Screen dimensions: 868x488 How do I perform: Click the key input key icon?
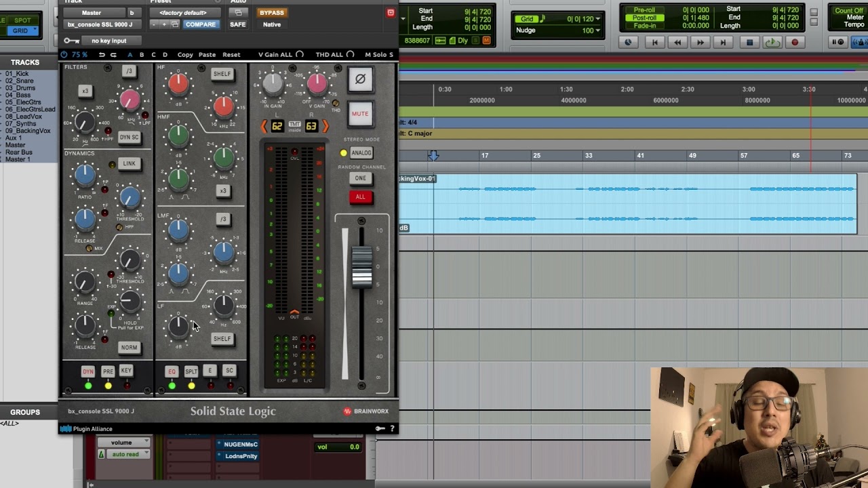[x=71, y=41]
